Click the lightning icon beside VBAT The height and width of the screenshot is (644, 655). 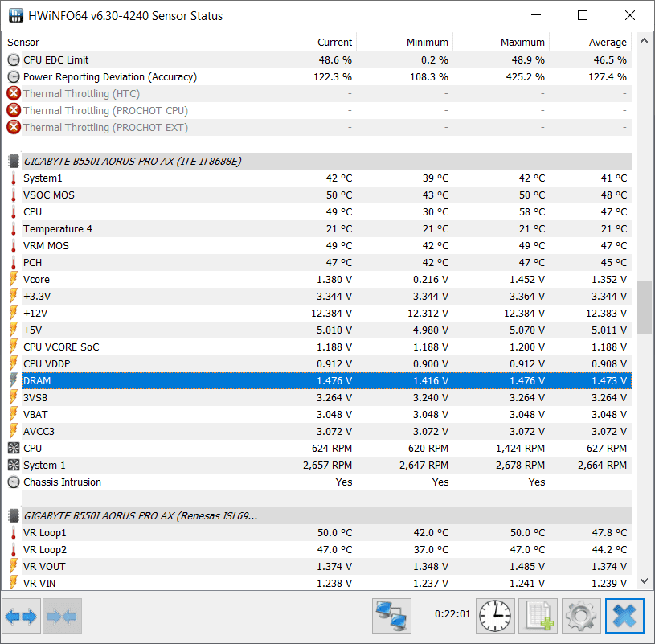click(14, 414)
